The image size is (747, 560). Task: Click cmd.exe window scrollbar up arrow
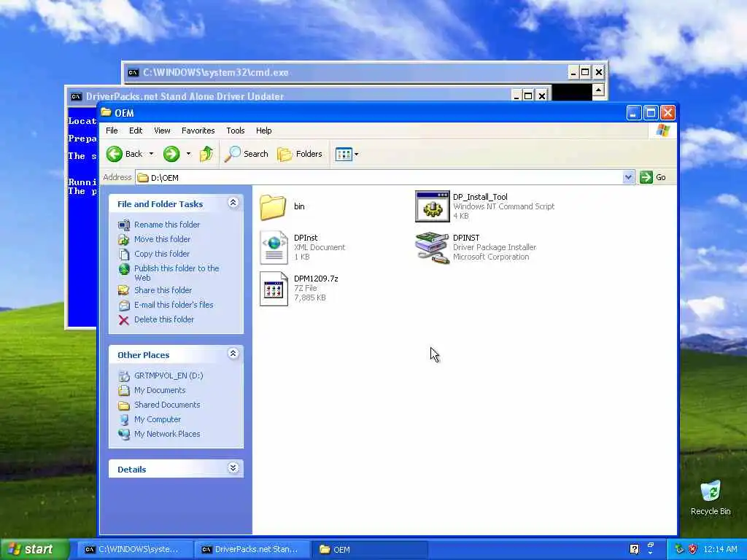coord(598,90)
